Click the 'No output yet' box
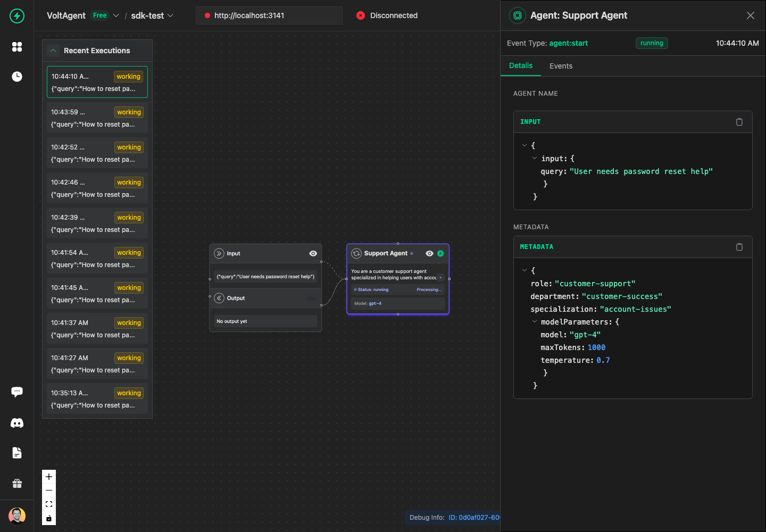This screenshot has width=766, height=532. pos(265,321)
